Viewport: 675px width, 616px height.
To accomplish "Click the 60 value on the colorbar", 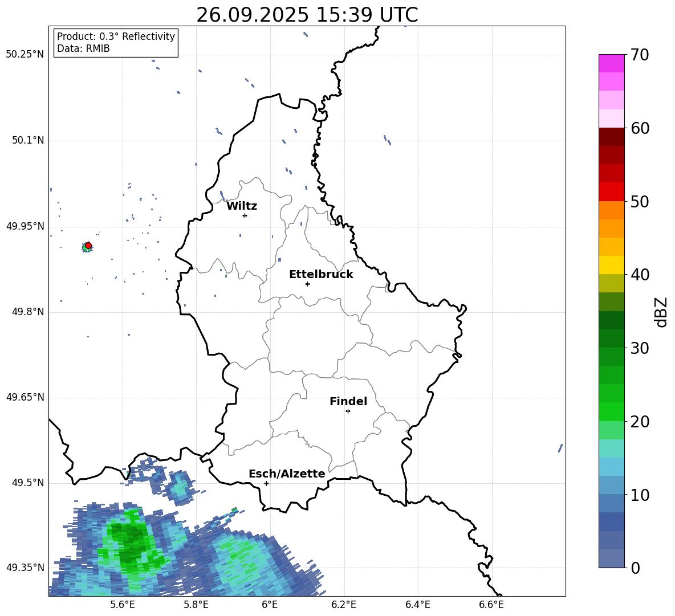I will tap(640, 128).
